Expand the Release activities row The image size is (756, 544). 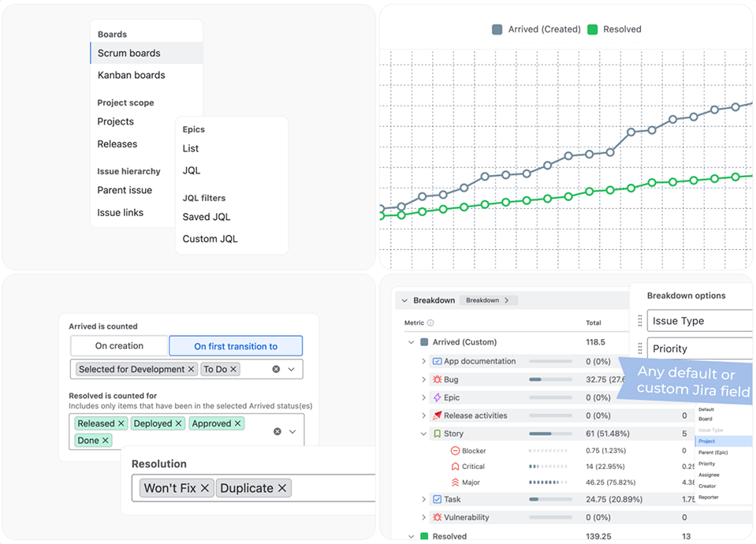(x=424, y=415)
